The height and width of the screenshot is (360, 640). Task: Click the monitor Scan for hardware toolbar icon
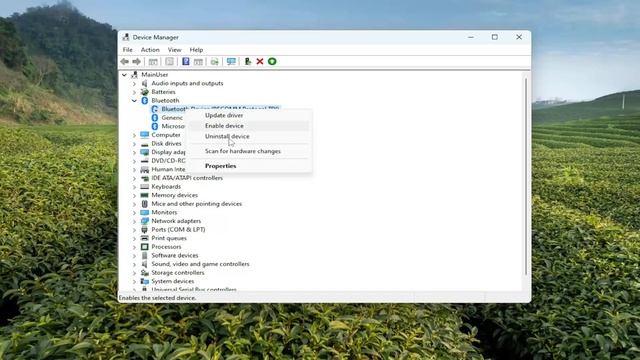(x=231, y=62)
